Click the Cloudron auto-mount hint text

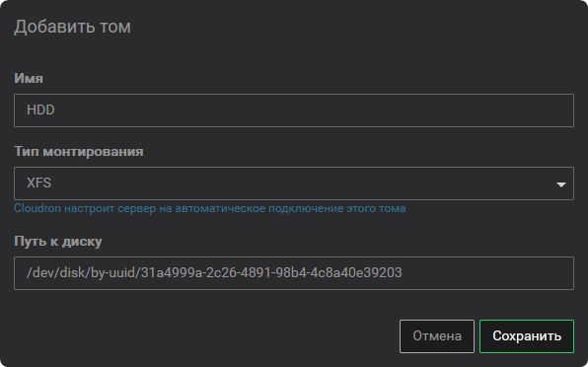pos(209,208)
